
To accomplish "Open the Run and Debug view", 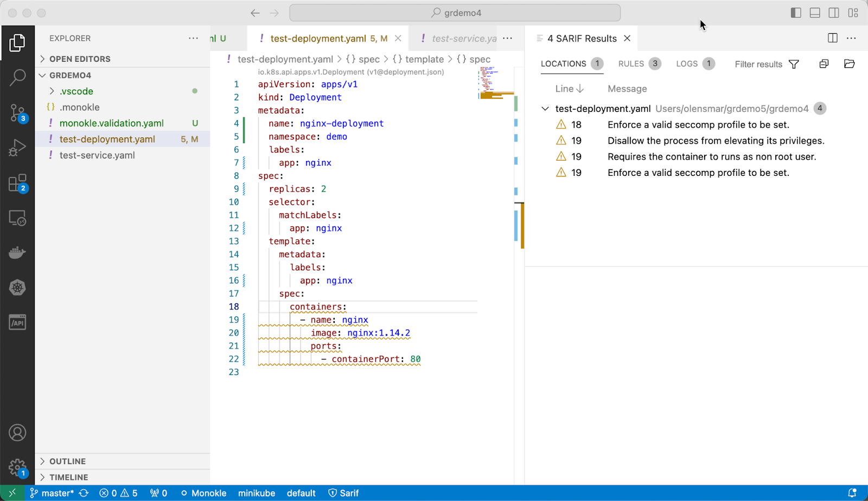I will click(17, 148).
